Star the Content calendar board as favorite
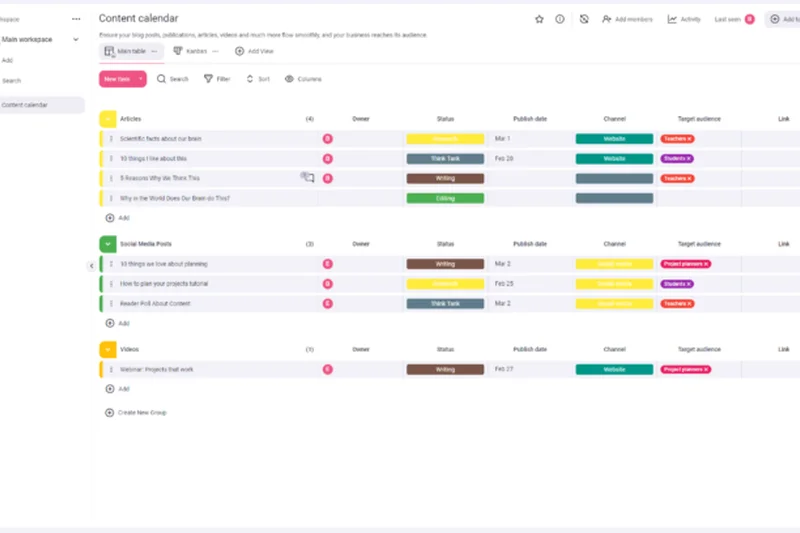This screenshot has width=800, height=533. click(540, 19)
